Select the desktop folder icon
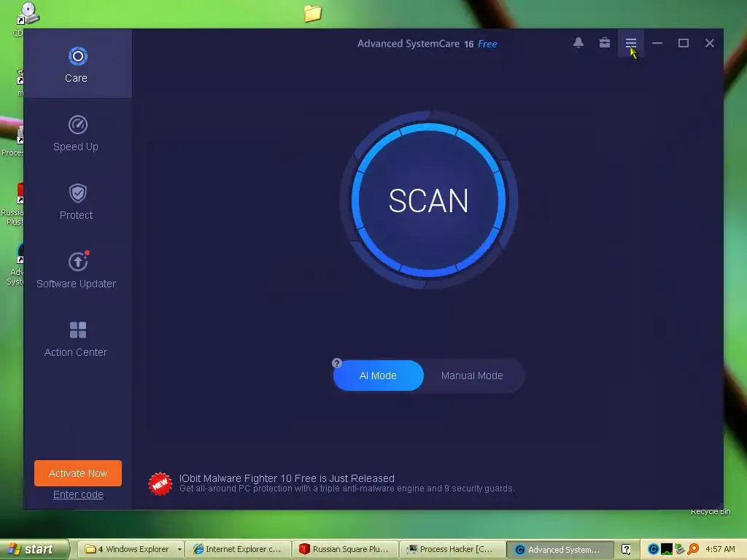Screen dimensions: 747x560 [312, 13]
